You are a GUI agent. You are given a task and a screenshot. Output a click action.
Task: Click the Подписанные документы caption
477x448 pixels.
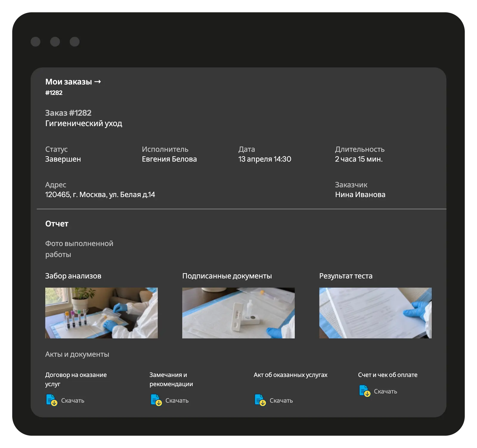(227, 276)
